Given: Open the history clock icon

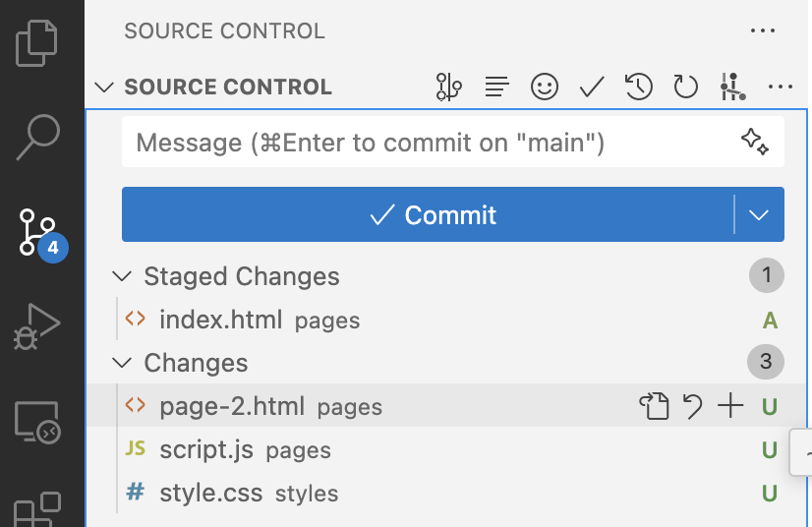Looking at the screenshot, I should point(639,87).
